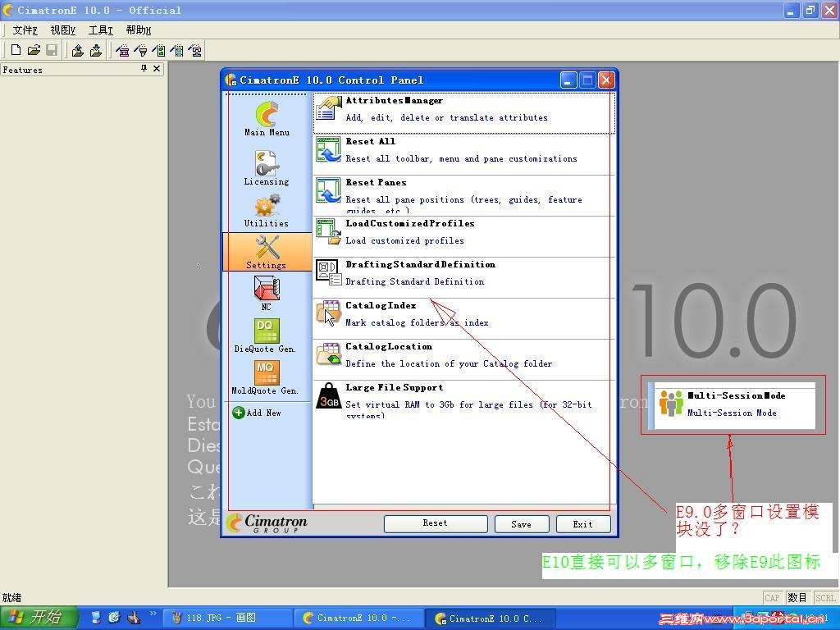
Task: Launch the Reset Panes option
Action: pyautogui.click(x=463, y=195)
